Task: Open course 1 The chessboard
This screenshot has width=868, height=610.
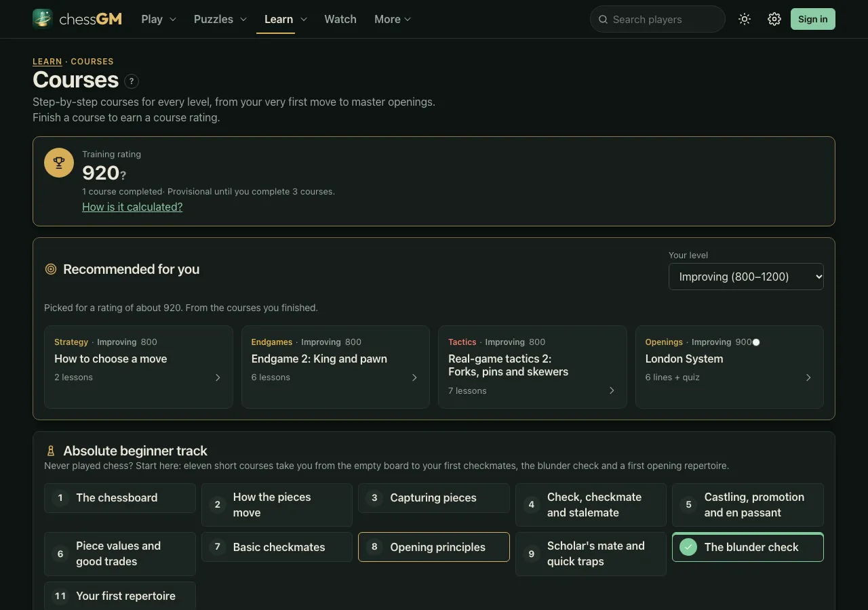Action: [x=120, y=498]
